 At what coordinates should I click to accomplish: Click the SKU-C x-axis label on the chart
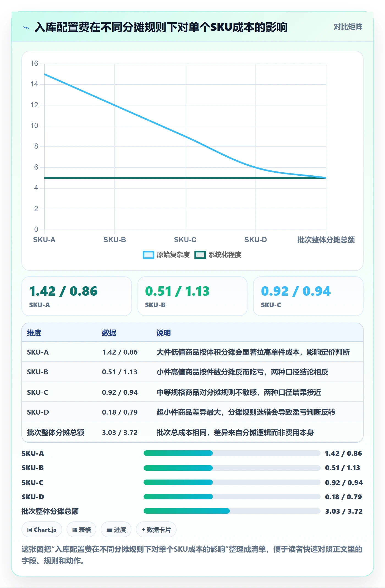185,240
